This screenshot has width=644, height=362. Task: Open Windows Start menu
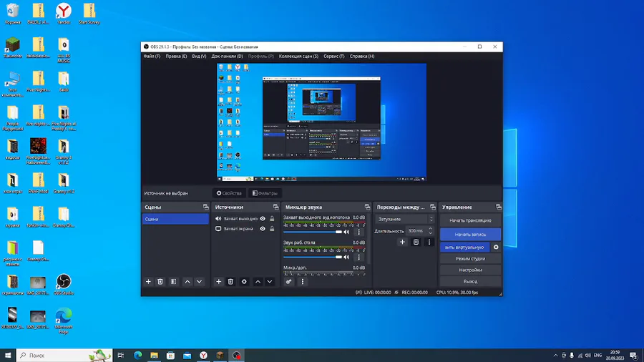point(8,356)
